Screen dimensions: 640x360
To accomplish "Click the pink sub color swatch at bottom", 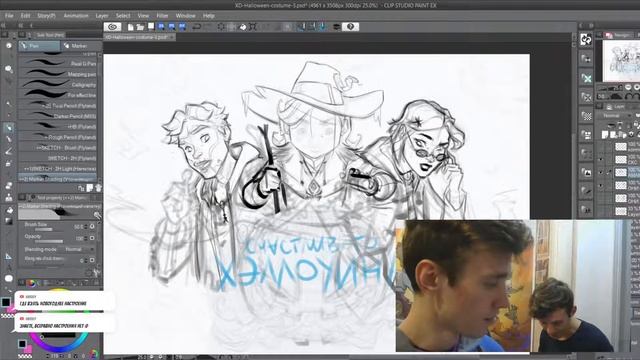I will [x=28, y=350].
